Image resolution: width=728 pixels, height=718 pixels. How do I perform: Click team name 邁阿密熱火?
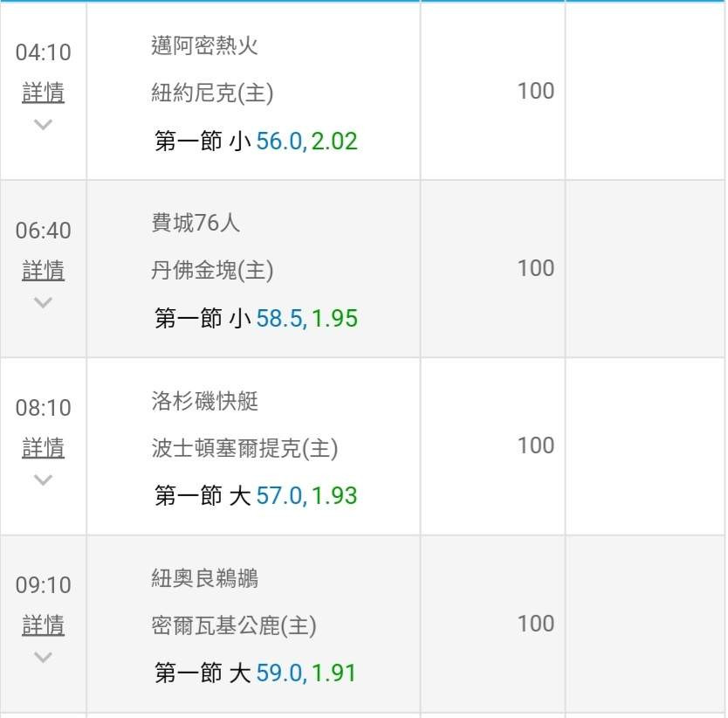pyautogui.click(x=204, y=45)
